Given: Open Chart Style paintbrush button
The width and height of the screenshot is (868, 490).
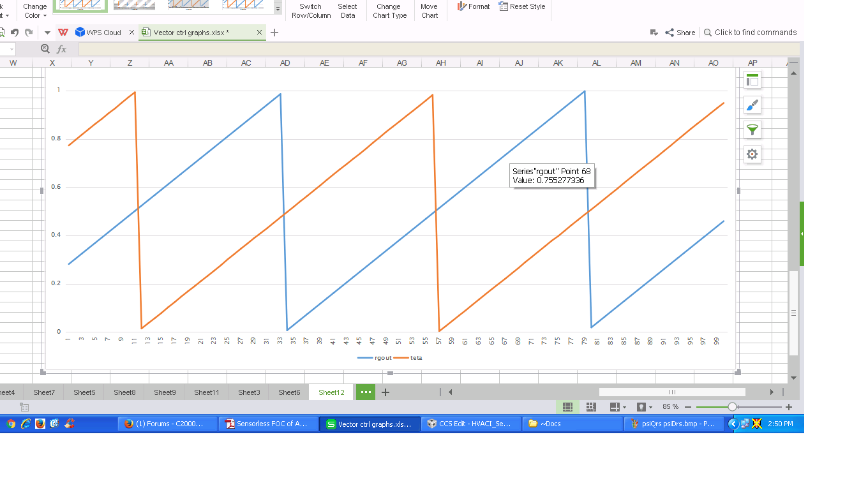Looking at the screenshot, I should pos(752,105).
